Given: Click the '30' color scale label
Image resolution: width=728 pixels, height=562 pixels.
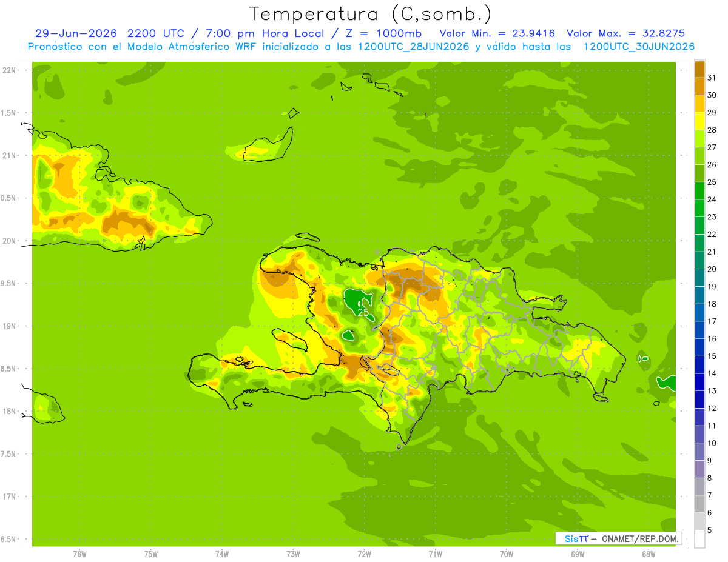Looking at the screenshot, I should (712, 95).
